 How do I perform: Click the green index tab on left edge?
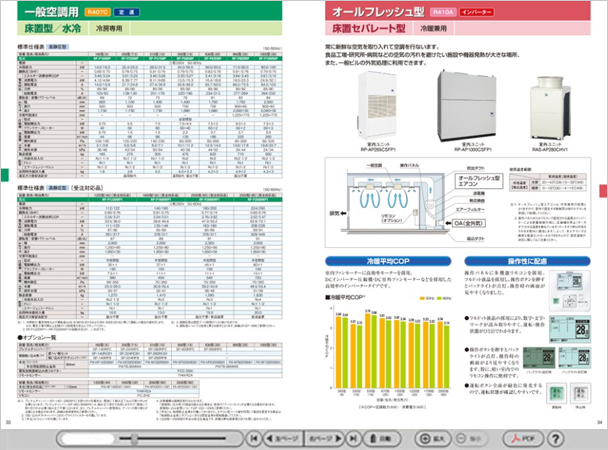pyautogui.click(x=5, y=175)
